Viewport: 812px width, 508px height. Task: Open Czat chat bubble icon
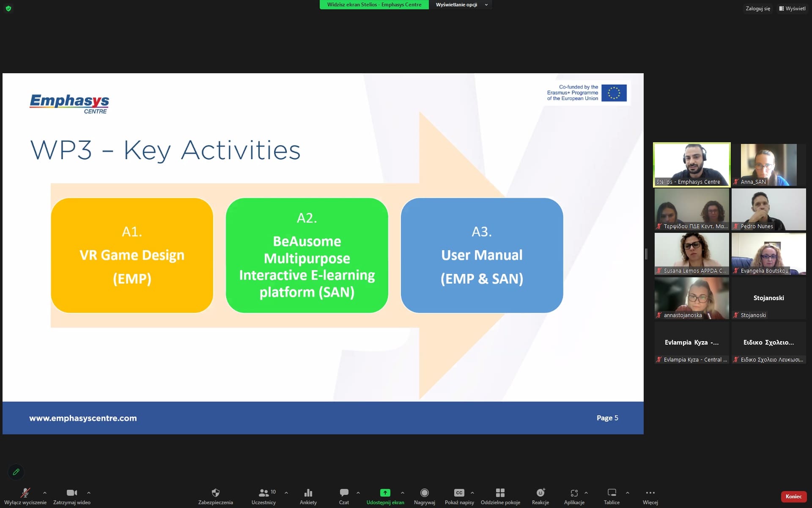(344, 493)
